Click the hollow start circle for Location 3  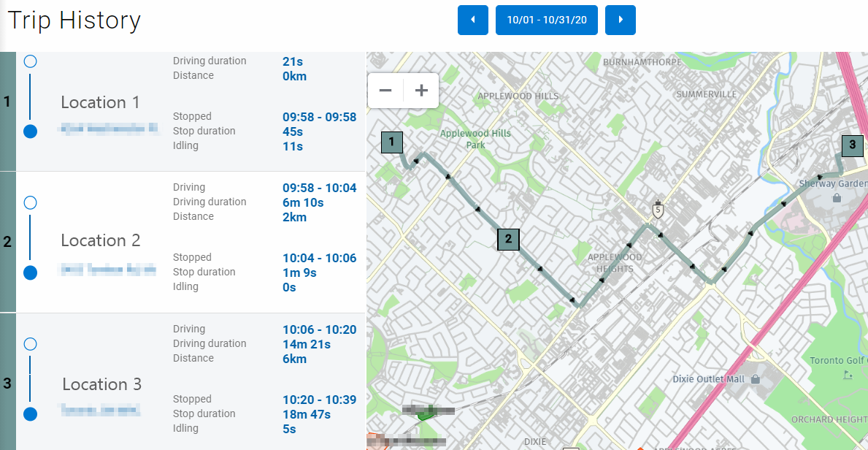coord(31,344)
